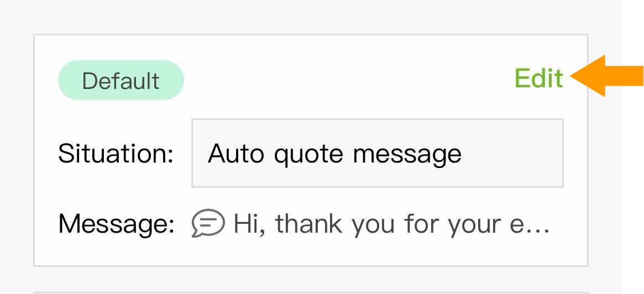Viewport: 644px width, 294px height.
Task: Select the "Message:" label
Action: click(x=116, y=224)
